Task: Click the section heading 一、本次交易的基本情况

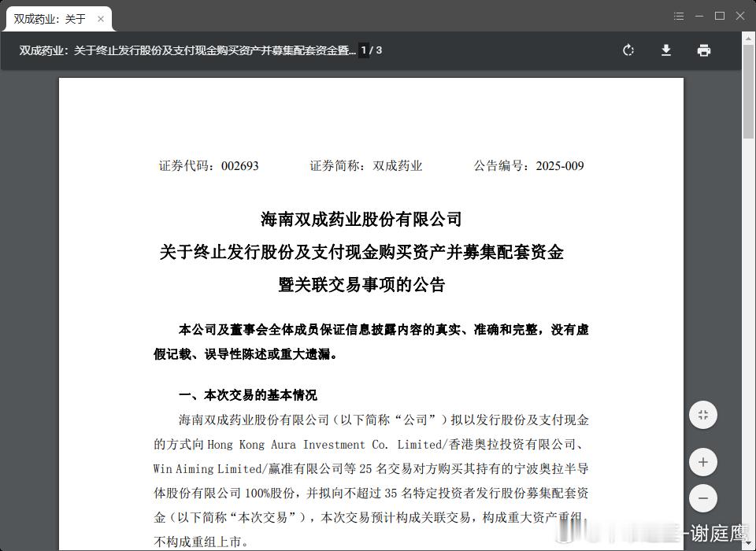Action: (248, 395)
